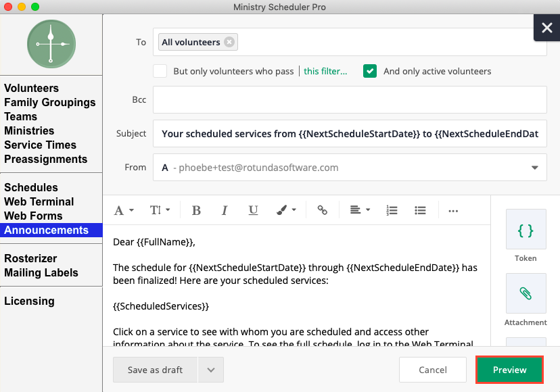Remove the All volunteers recipient
This screenshot has width=560, height=392.
pyautogui.click(x=229, y=42)
